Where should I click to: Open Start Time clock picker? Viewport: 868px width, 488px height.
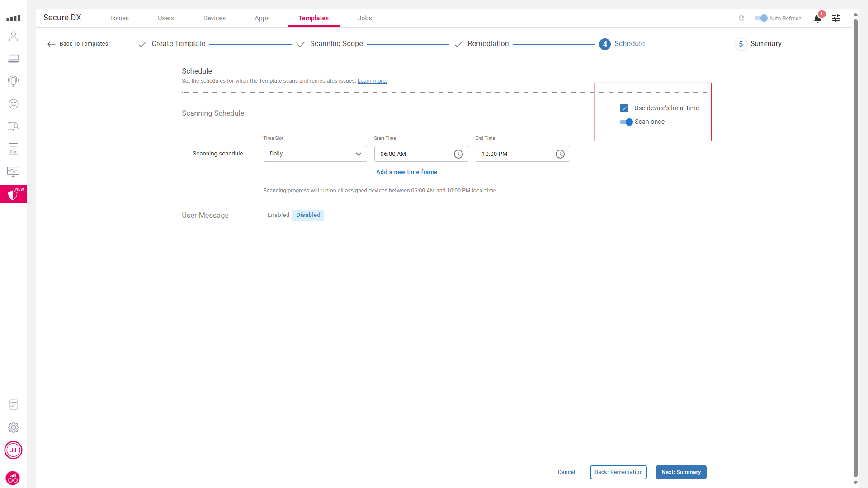458,154
